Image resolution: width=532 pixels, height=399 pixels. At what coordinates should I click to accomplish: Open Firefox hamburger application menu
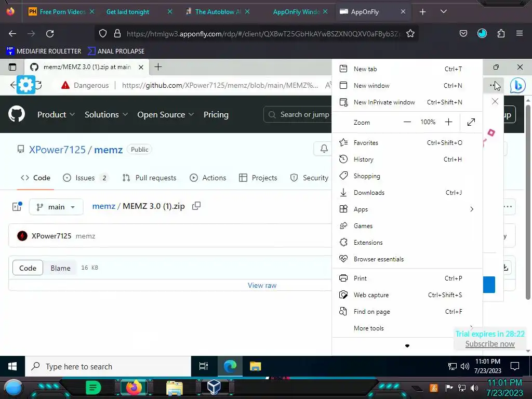click(x=520, y=33)
